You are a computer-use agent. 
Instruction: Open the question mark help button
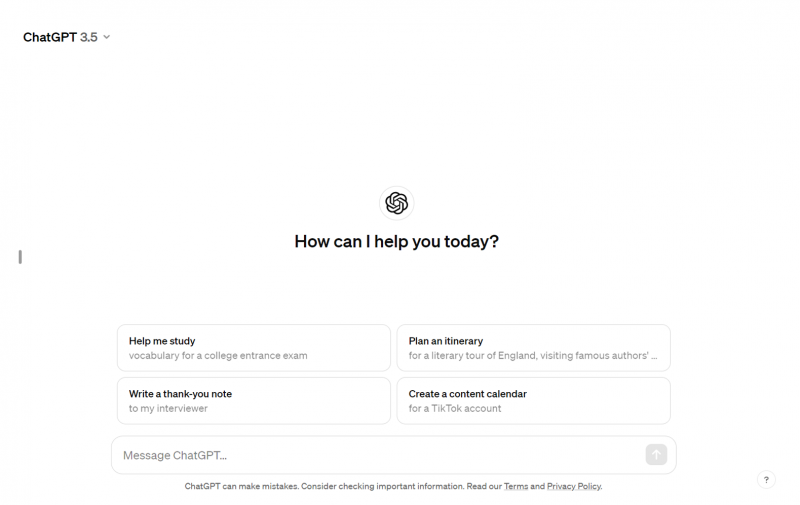point(765,479)
